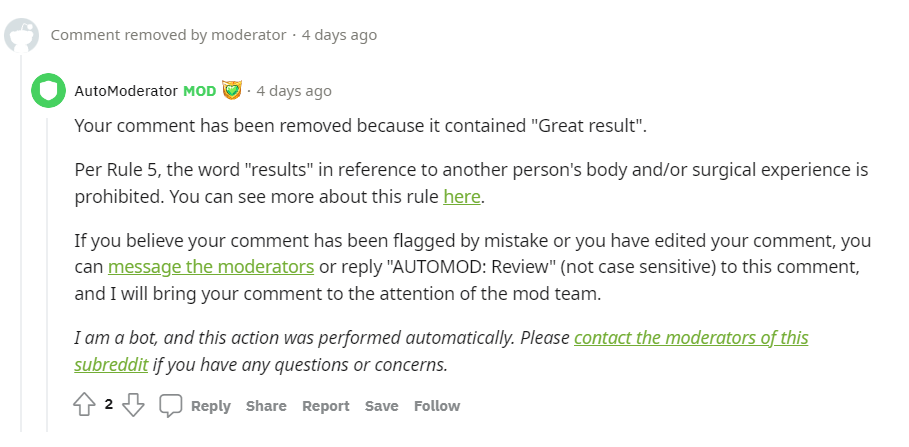909x447 pixels.
Task: Save the AutoModerator comment
Action: (381, 406)
